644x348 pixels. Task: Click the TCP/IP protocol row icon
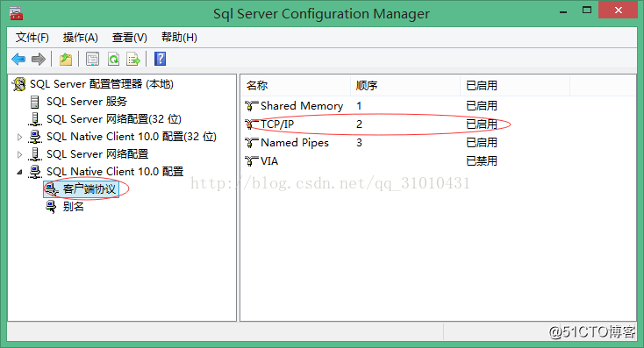point(251,124)
